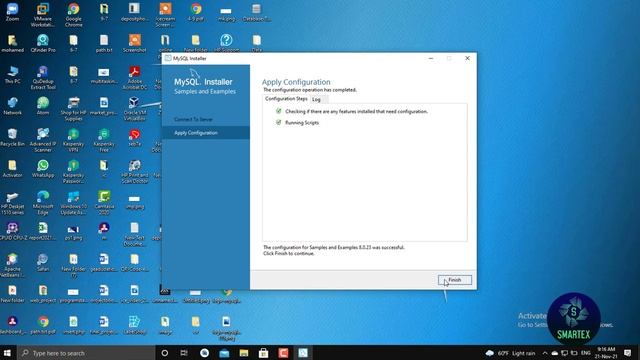The height and width of the screenshot is (360, 640).
Task: Click the ENG language indicator
Action: (x=586, y=353)
